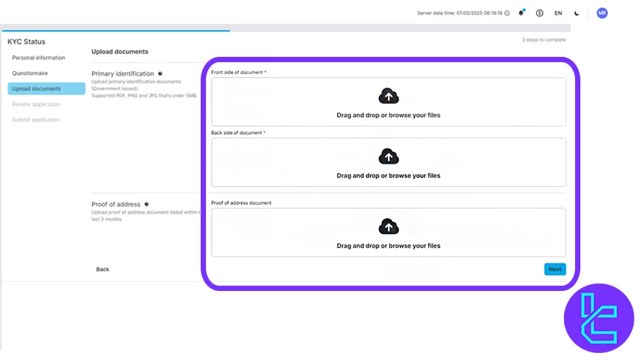Click proof of address upload cloud icon

click(389, 226)
